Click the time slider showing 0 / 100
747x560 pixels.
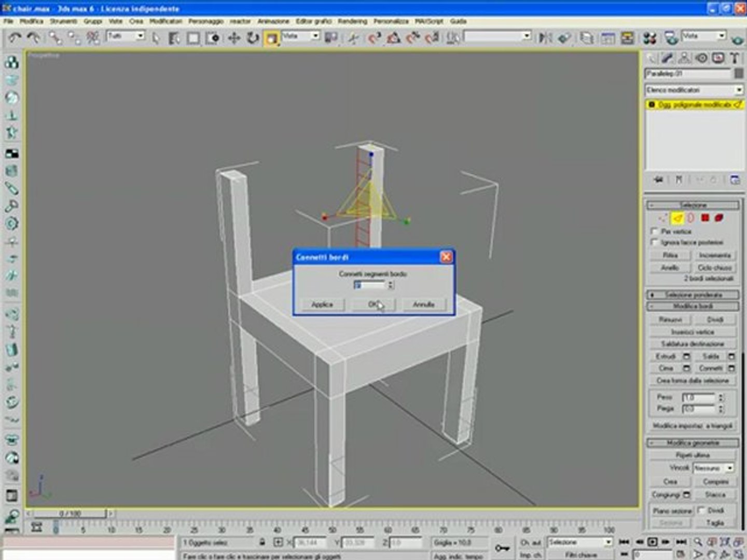[70, 513]
